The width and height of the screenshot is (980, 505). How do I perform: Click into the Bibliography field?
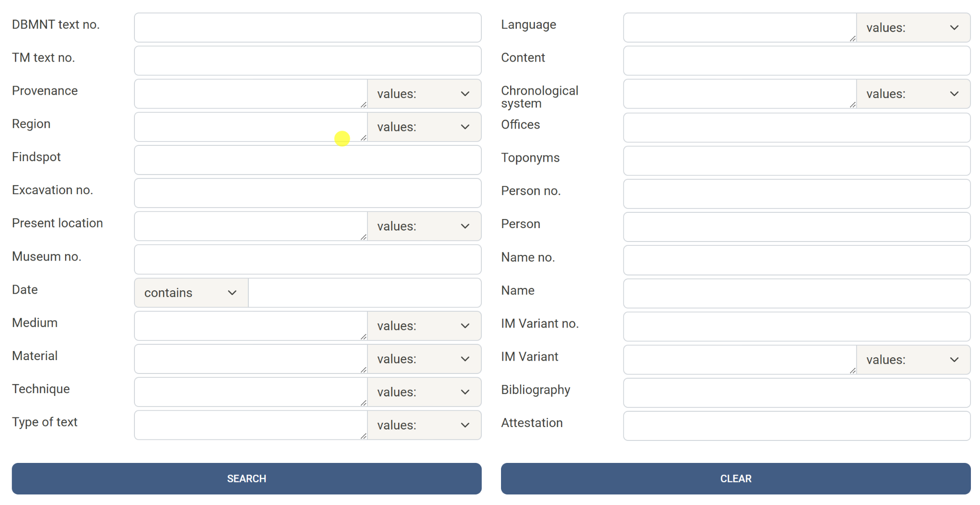click(x=796, y=393)
